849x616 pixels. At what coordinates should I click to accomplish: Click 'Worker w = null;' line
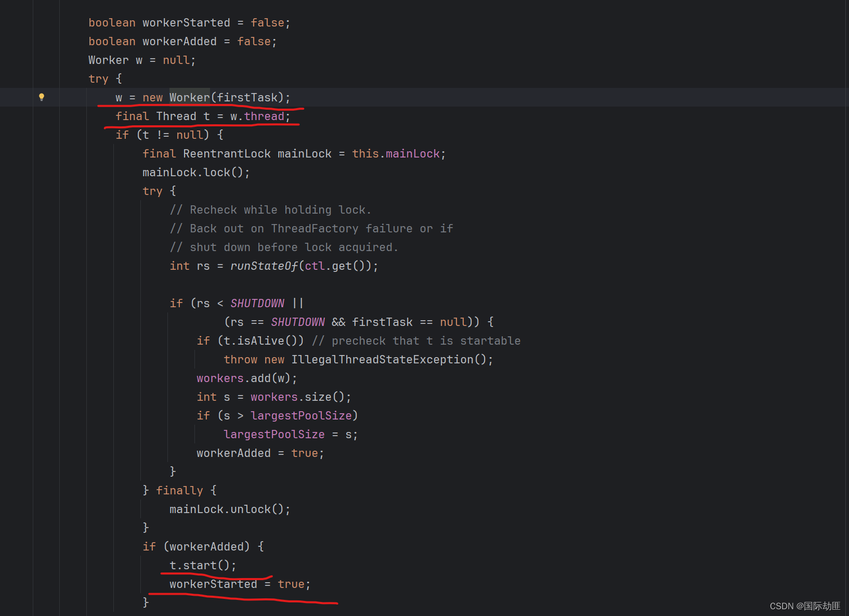pyautogui.click(x=142, y=60)
